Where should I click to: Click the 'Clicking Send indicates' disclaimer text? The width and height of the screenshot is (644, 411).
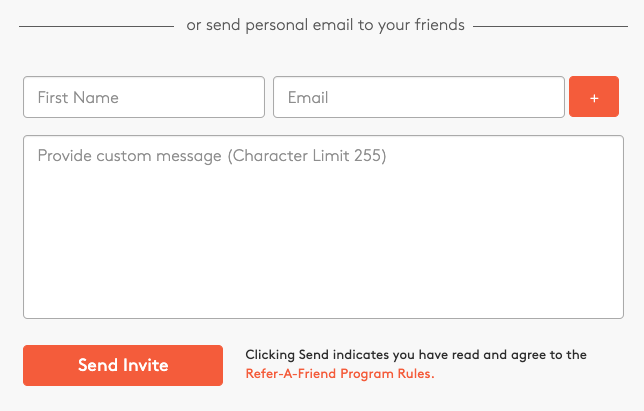(x=415, y=354)
